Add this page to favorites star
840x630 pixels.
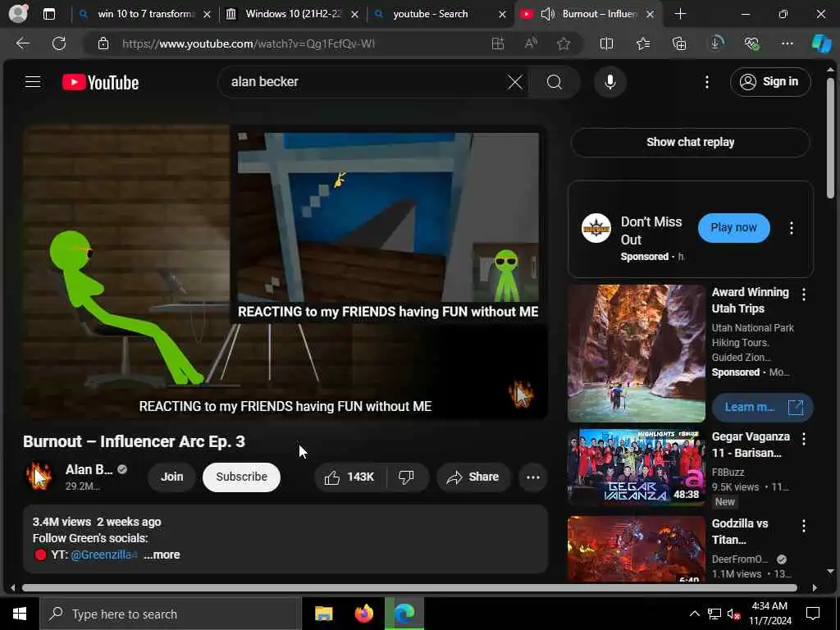[563, 43]
